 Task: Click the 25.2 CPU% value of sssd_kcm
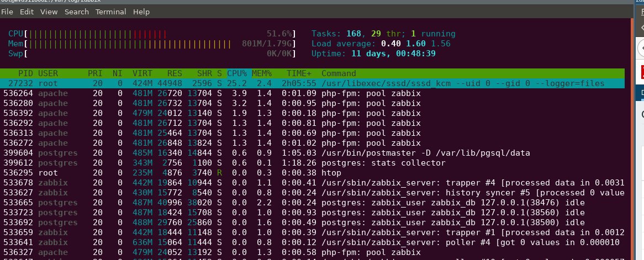(x=237, y=83)
